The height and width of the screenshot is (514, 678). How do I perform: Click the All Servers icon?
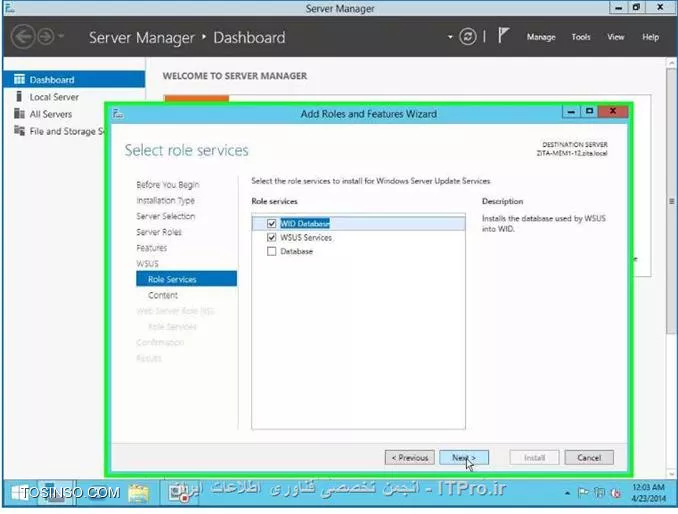click(19, 114)
